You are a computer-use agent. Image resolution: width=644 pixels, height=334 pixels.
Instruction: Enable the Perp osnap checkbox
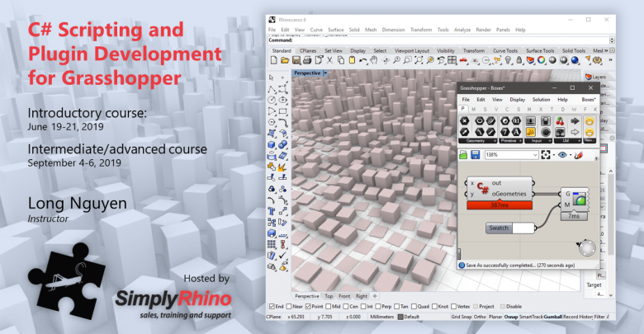[378, 307]
